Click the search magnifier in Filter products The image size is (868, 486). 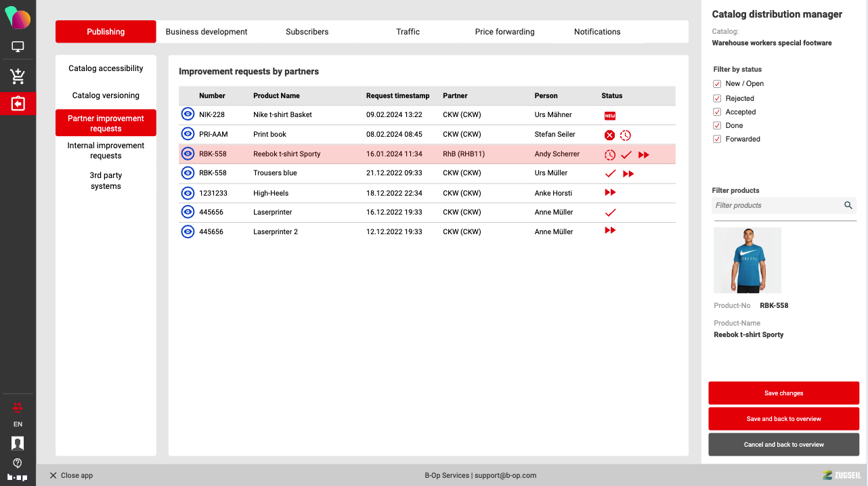click(848, 205)
